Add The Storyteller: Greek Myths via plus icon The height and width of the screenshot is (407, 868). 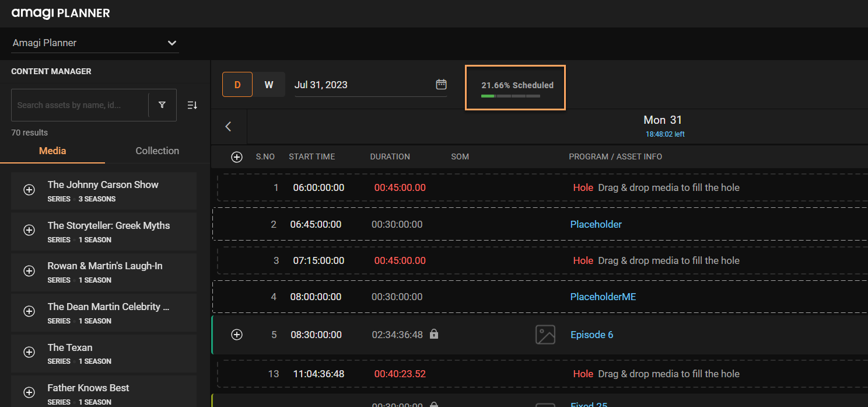[29, 231]
